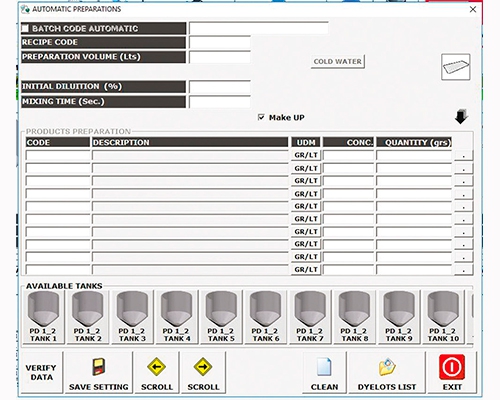This screenshot has width=500, height=400.
Task: Click the CLEAN blank page icon
Action: 324,367
